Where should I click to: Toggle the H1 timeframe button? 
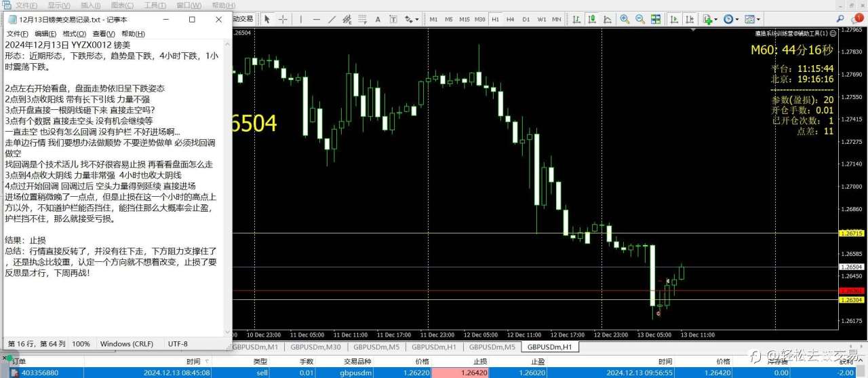(x=495, y=19)
